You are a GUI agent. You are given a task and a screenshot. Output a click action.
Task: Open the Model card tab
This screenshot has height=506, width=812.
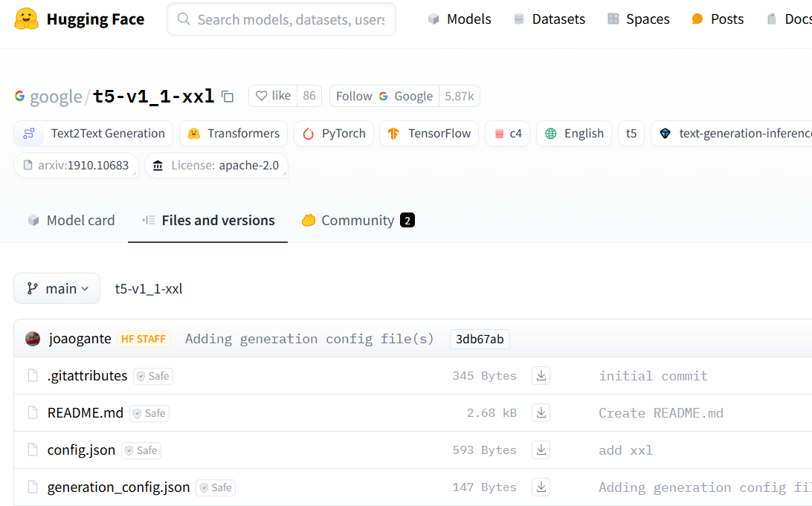[x=71, y=221]
